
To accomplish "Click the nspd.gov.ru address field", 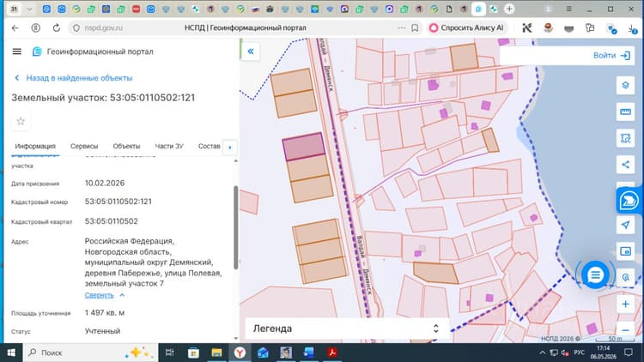I will coord(104,28).
